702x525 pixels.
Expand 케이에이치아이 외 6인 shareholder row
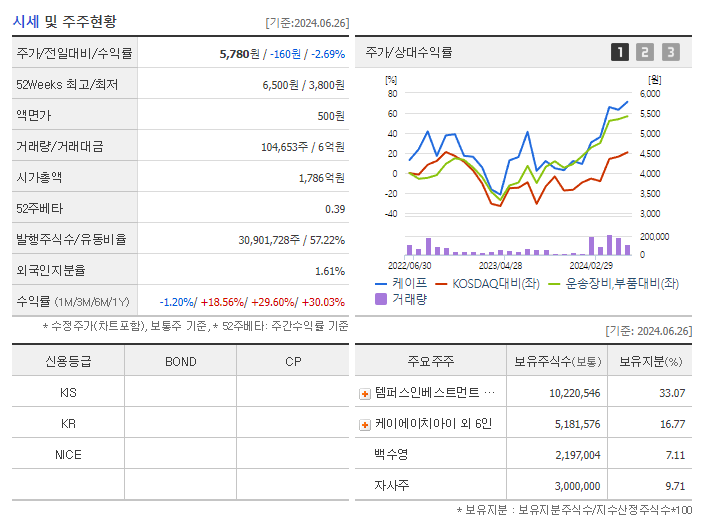point(365,425)
